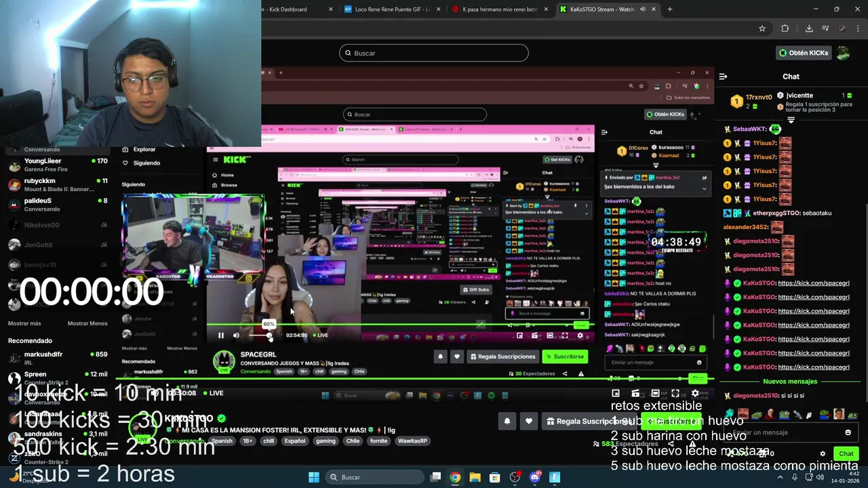The height and width of the screenshot is (488, 868).
Task: Open 17rxnvt0 top gifter profile
Action: click(x=759, y=97)
